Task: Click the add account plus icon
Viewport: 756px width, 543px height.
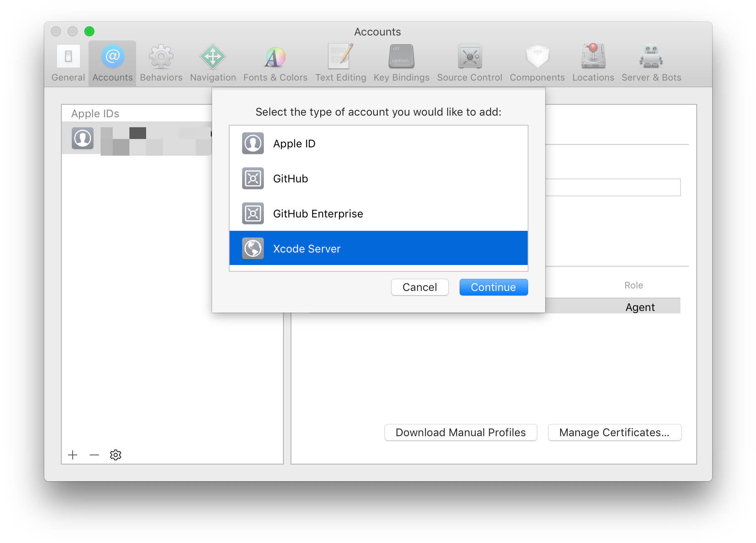Action: tap(73, 455)
